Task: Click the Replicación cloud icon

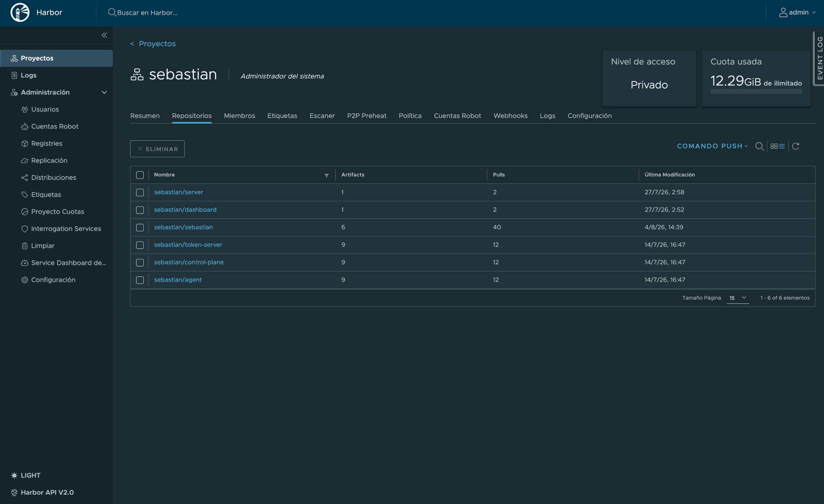Action: (25, 161)
